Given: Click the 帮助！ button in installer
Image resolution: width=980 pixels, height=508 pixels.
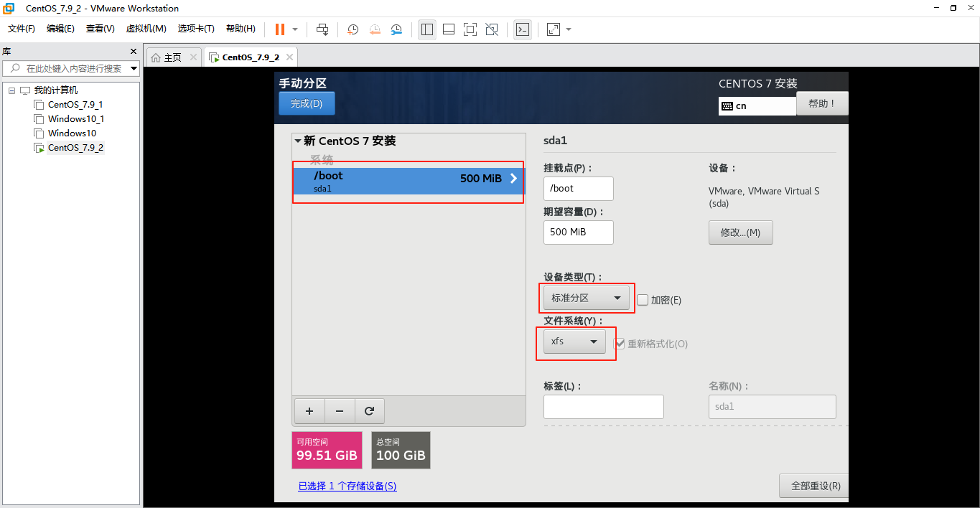Looking at the screenshot, I should (x=822, y=103).
